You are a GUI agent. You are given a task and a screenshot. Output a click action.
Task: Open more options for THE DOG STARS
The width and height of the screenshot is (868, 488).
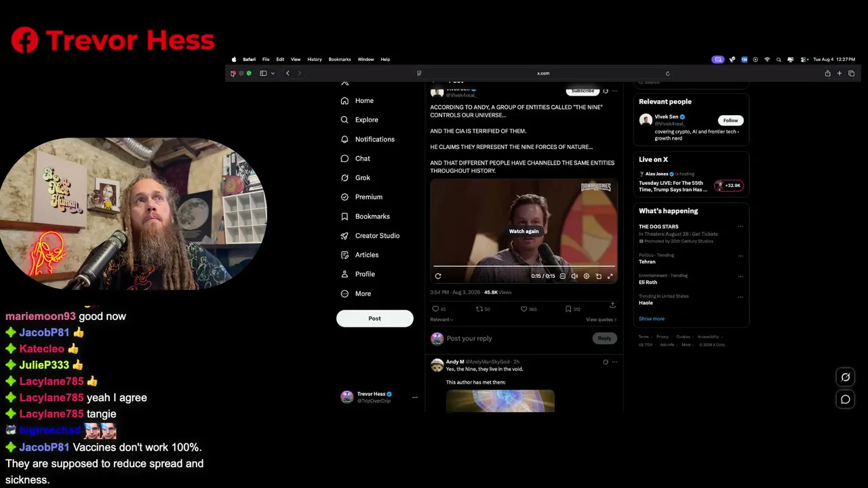pos(741,226)
